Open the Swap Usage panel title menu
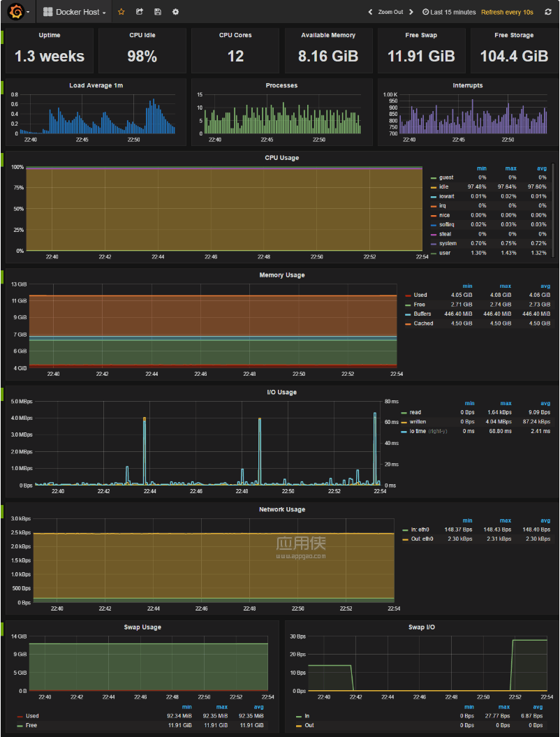The image size is (560, 737). (x=142, y=627)
